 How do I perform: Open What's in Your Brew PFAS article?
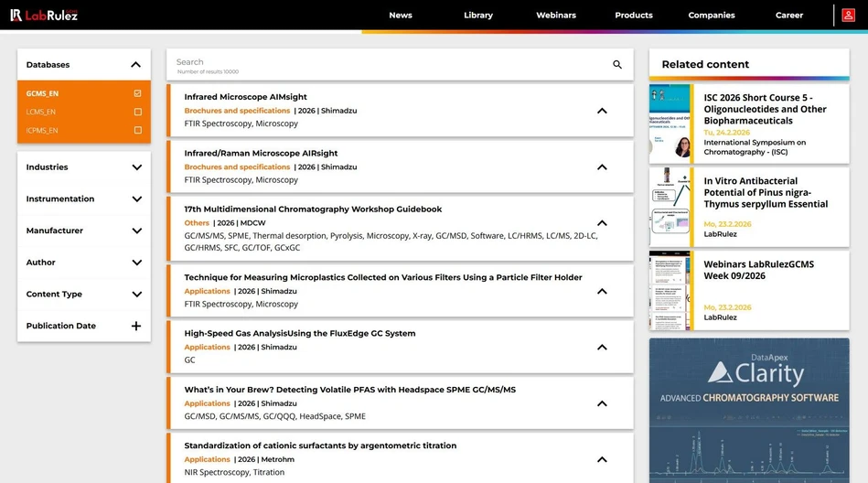click(x=349, y=390)
